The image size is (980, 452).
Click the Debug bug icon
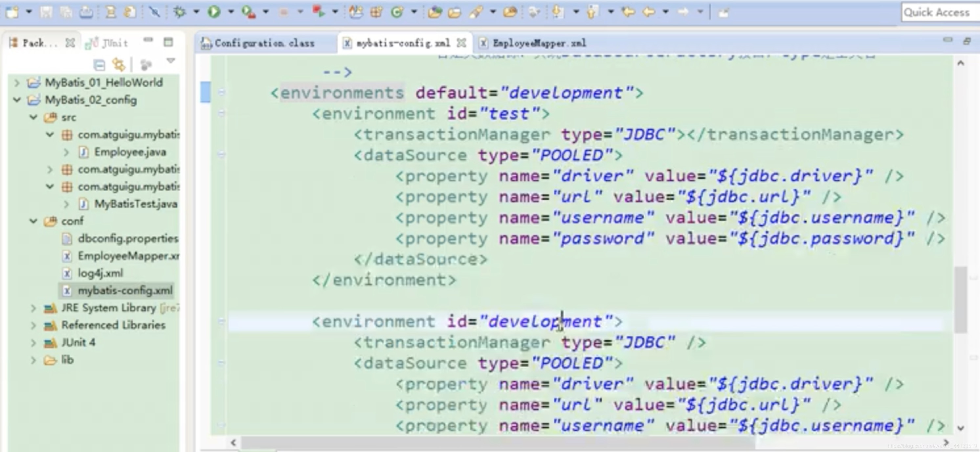click(180, 12)
